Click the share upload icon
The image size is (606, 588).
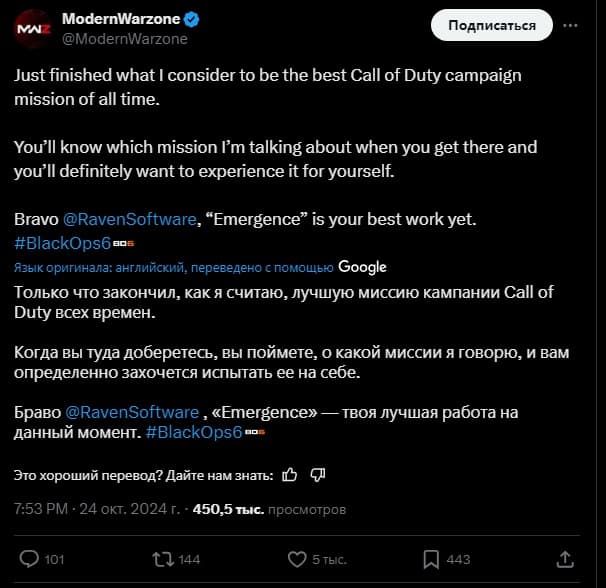(x=565, y=559)
